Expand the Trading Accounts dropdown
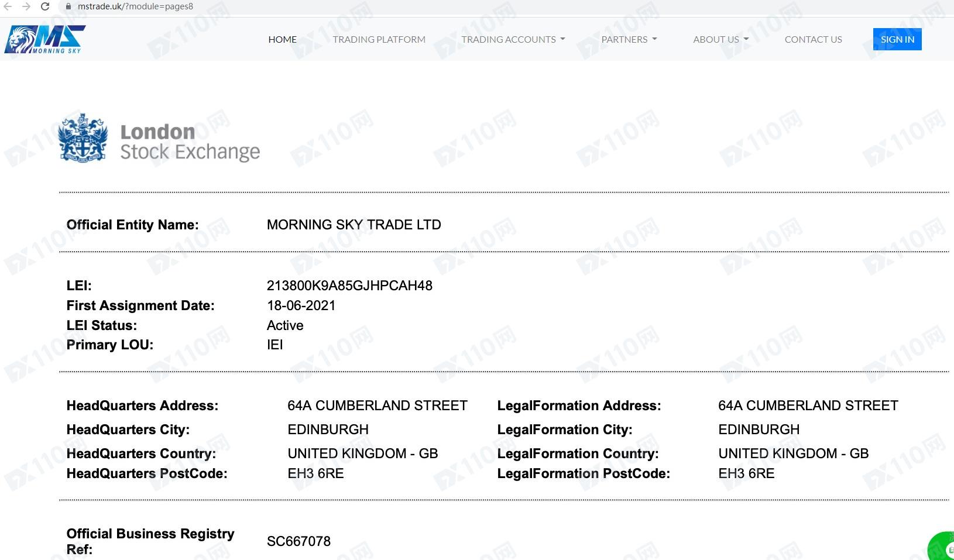Screen dimensions: 954x560 click(513, 39)
